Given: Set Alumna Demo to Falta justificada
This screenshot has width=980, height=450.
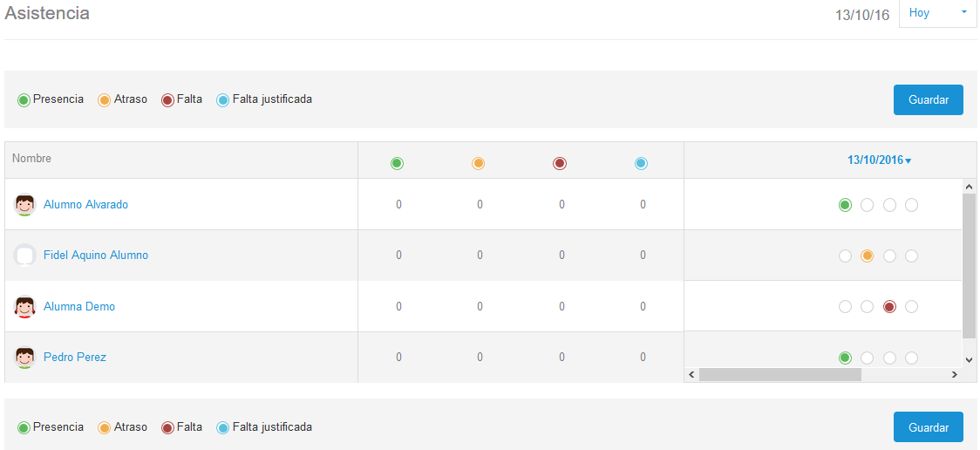Looking at the screenshot, I should 911,307.
